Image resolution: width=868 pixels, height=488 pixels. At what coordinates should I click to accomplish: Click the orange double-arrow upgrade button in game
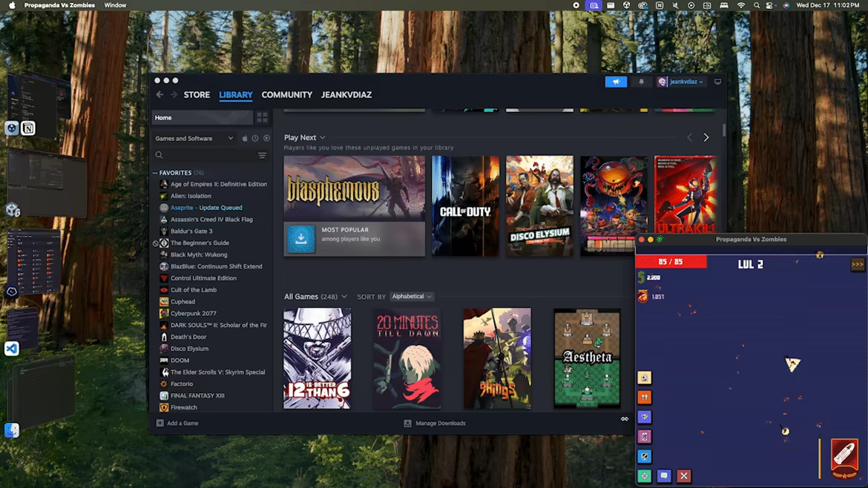(645, 398)
